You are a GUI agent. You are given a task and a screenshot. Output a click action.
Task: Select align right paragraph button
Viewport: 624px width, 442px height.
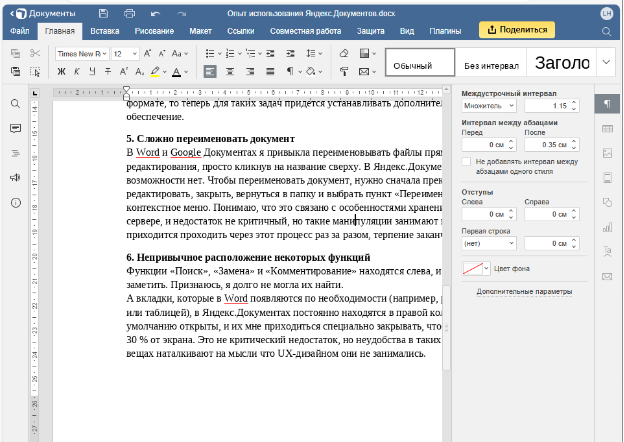(x=250, y=72)
